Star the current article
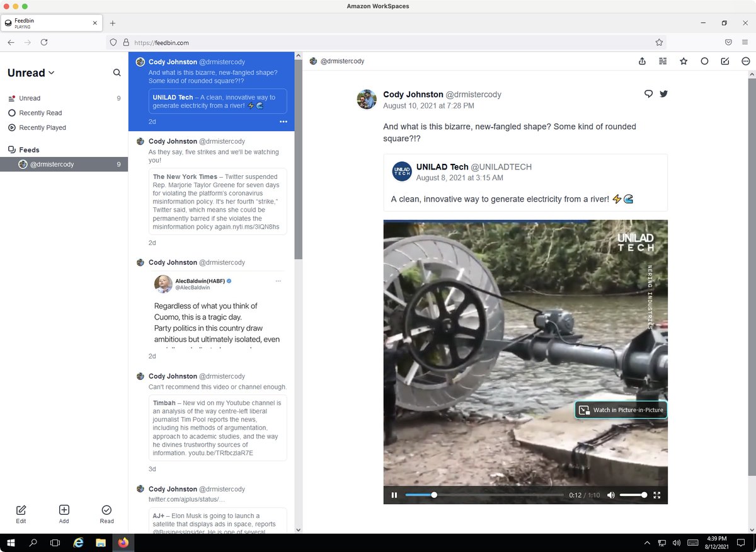The width and height of the screenshot is (756, 552). (x=684, y=61)
